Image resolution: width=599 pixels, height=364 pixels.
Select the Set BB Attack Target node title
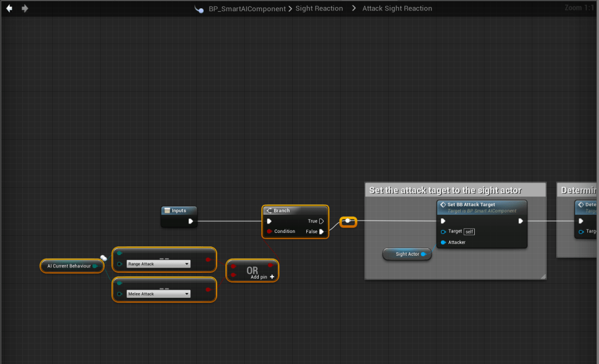pyautogui.click(x=471, y=205)
